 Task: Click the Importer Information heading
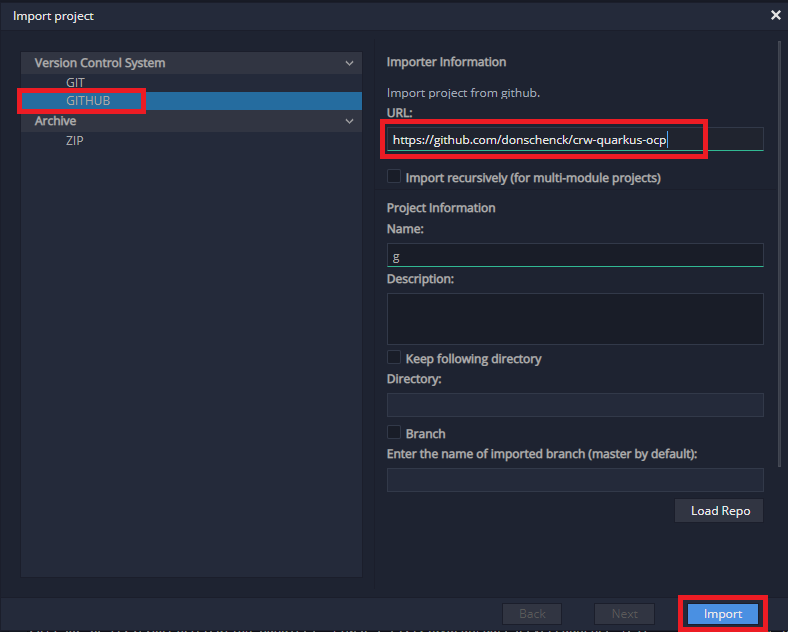tap(446, 62)
